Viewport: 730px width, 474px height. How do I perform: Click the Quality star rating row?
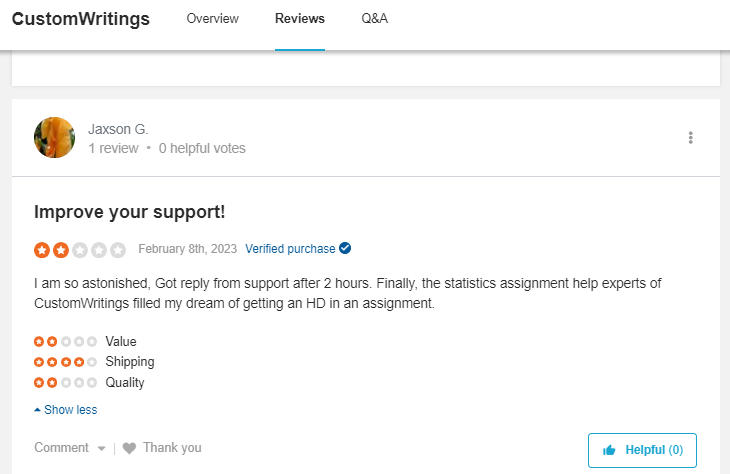(x=89, y=382)
